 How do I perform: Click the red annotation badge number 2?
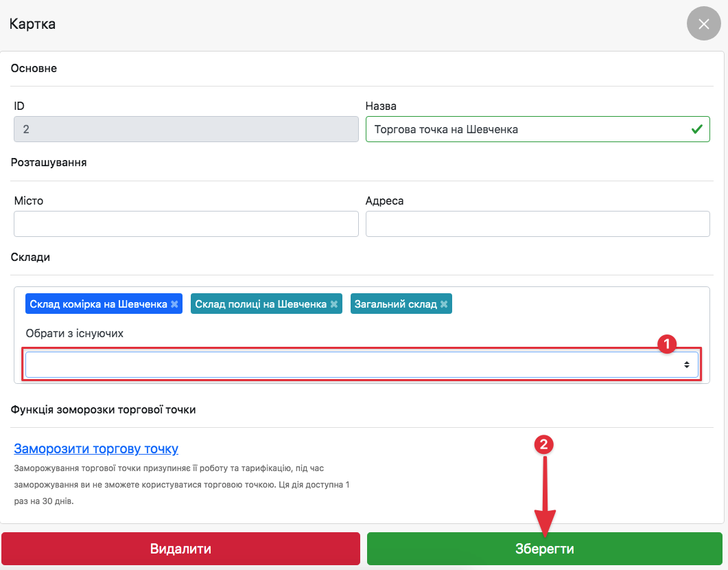click(x=544, y=444)
